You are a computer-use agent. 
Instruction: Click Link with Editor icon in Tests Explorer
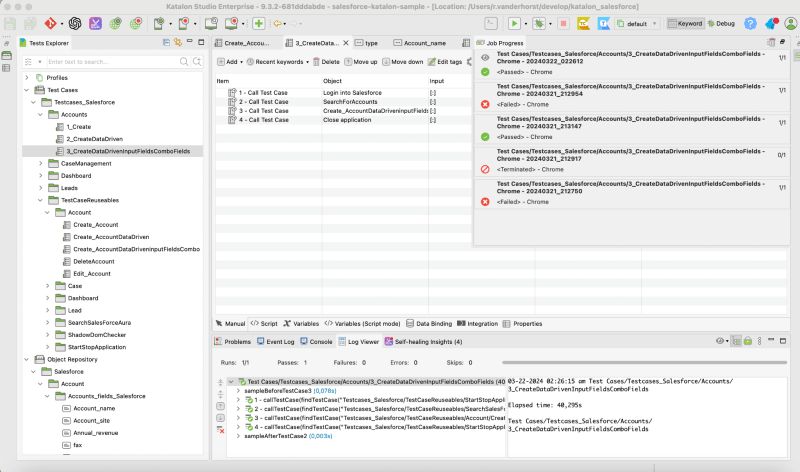(178, 42)
